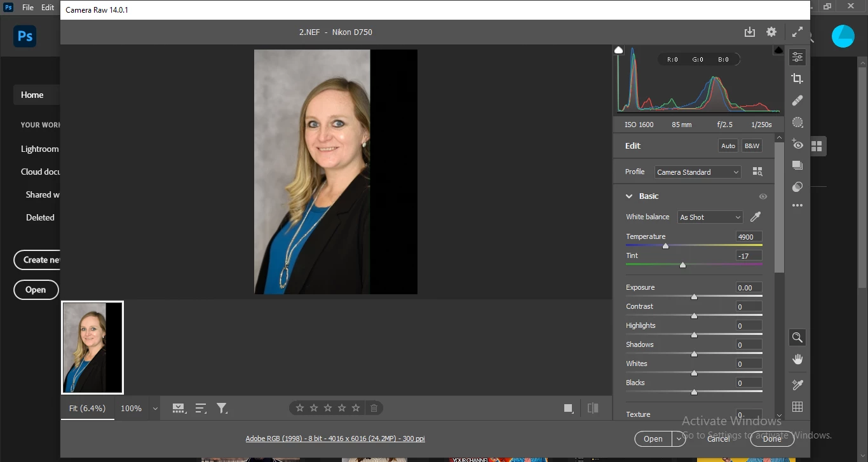Select the Hand tool

click(x=797, y=360)
